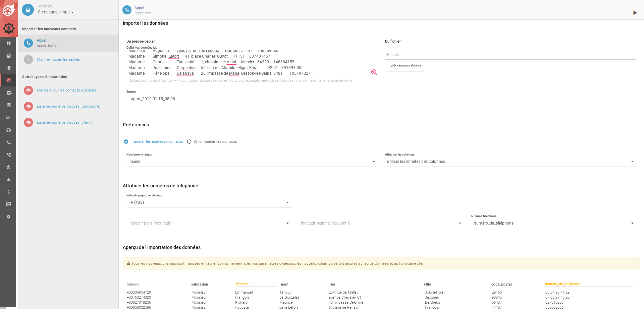Select the Appel appel_tache task item

click(68, 43)
